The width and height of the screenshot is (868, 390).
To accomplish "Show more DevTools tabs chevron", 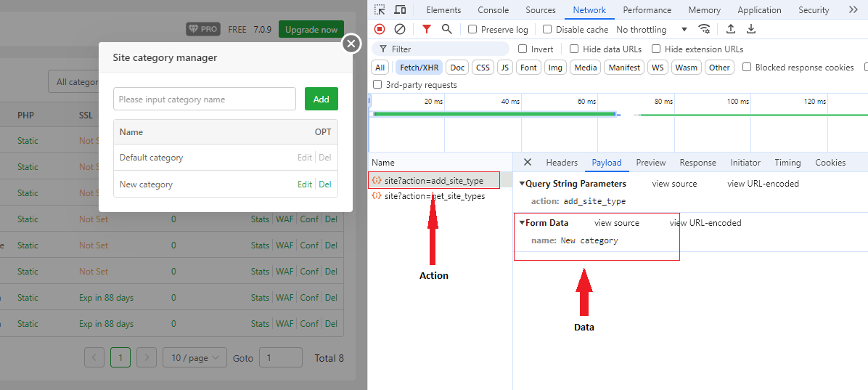I will [x=853, y=10].
